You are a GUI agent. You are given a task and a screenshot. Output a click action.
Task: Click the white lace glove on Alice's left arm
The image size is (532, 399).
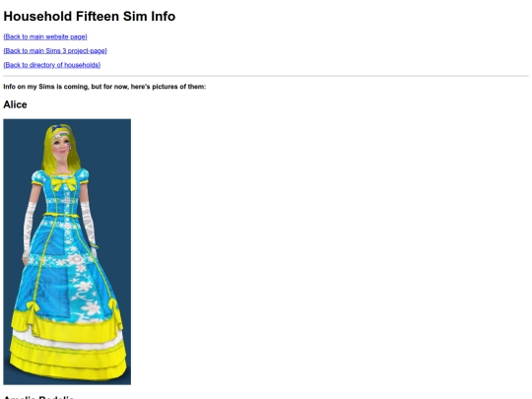pyautogui.click(x=88, y=223)
